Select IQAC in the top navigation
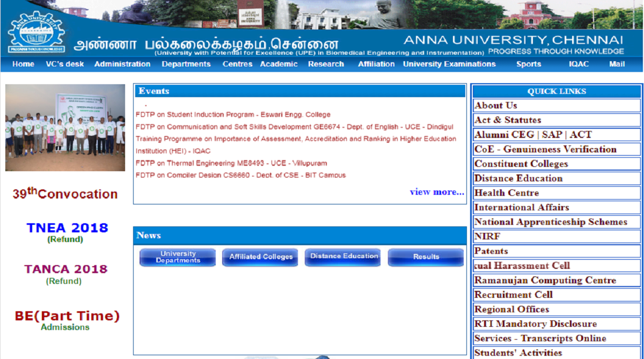644x359 pixels. pos(579,64)
